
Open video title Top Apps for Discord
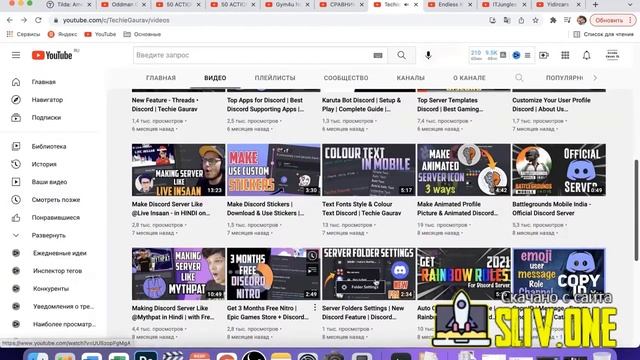click(265, 104)
